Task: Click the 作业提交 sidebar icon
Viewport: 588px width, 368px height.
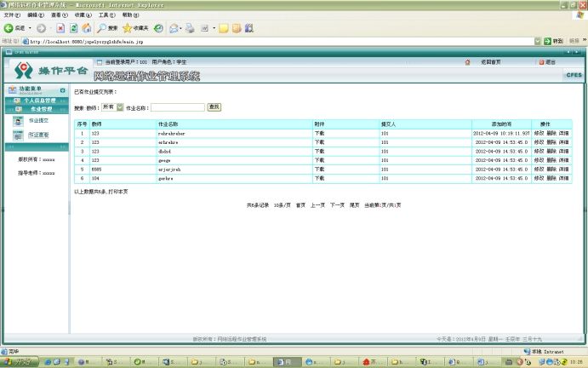Action: (x=18, y=121)
